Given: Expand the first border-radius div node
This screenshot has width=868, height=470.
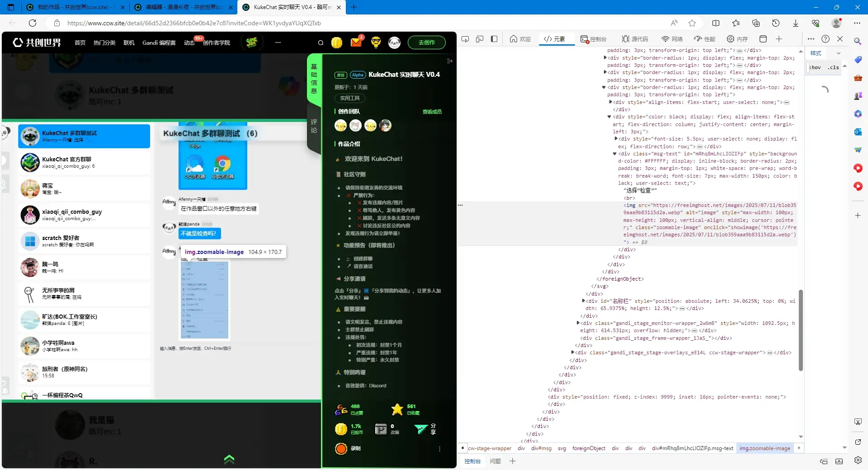Looking at the screenshot, I should click(605, 58).
